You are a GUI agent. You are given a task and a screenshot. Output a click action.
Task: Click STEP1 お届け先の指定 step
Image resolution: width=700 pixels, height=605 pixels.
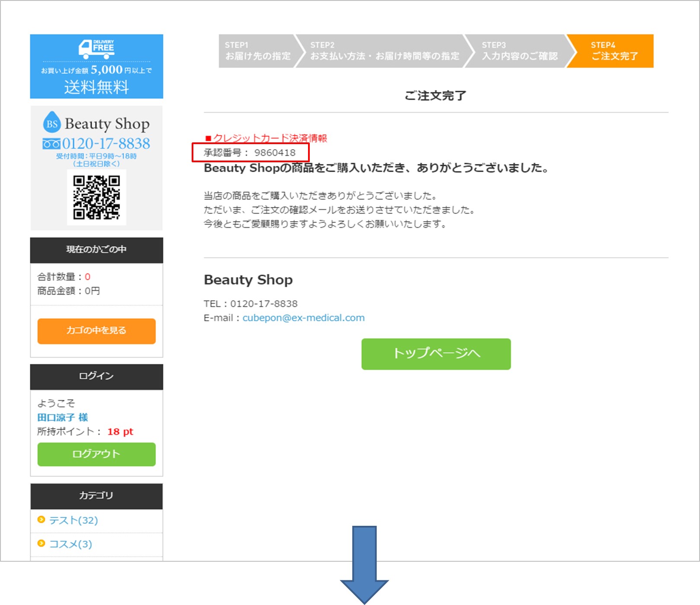[258, 51]
